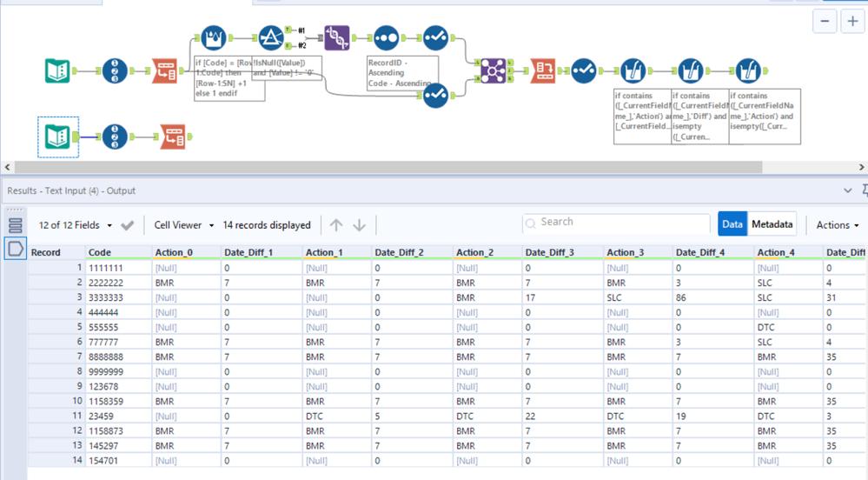Click the last Multi-Field Formula tool node
This screenshot has height=480, width=868.
tap(747, 70)
